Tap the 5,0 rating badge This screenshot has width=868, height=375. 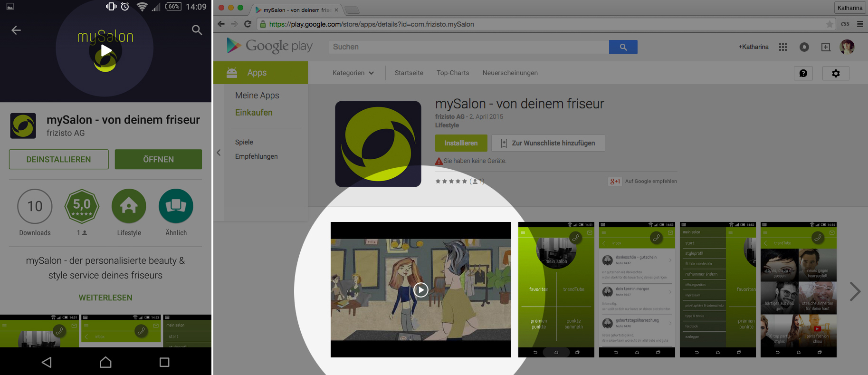pos(82,206)
